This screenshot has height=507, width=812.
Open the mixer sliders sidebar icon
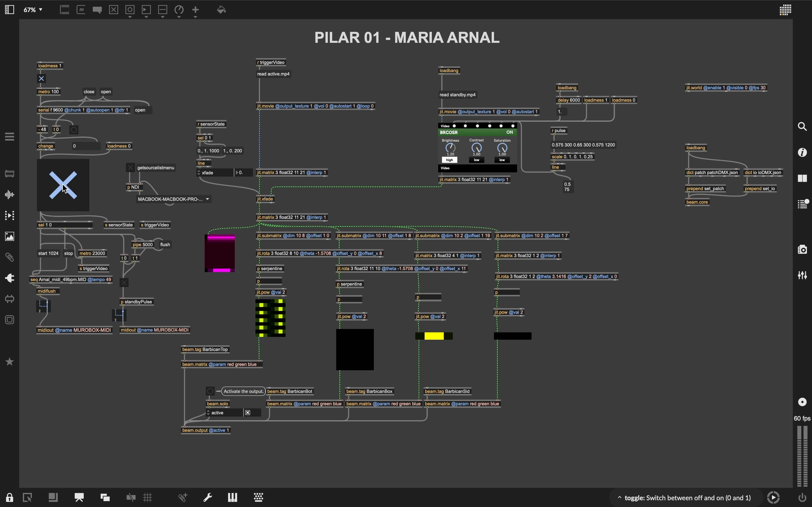click(802, 275)
